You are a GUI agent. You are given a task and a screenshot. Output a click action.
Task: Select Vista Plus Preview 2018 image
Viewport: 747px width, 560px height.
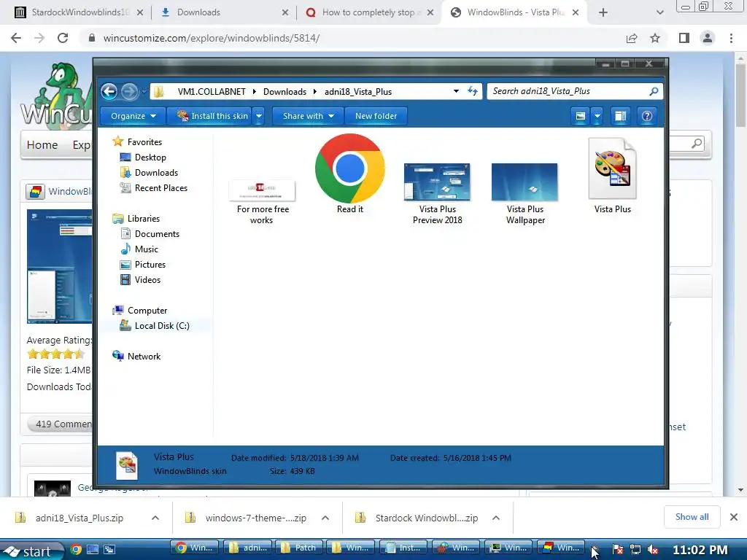tap(438, 194)
